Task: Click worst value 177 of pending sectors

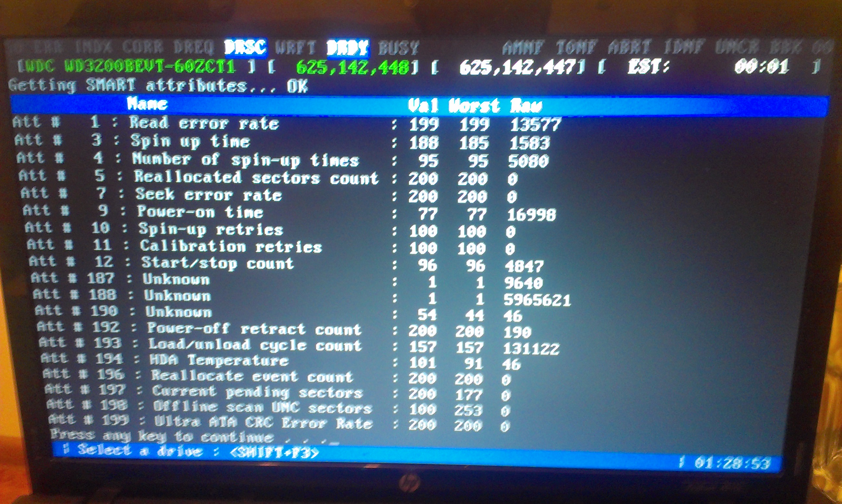Action: (470, 395)
